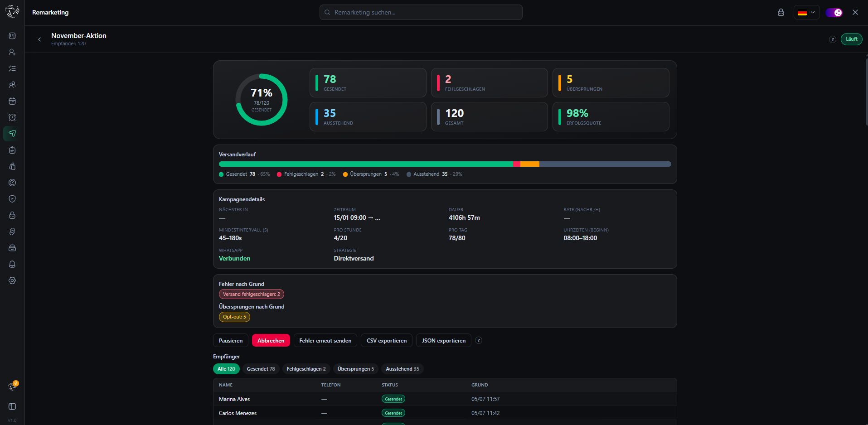Open the inbox tray sidebar icon

12,248
